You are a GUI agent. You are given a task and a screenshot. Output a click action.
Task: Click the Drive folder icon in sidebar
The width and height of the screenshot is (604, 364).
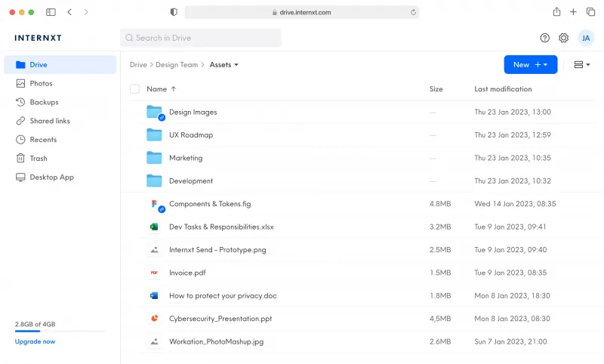tap(20, 65)
